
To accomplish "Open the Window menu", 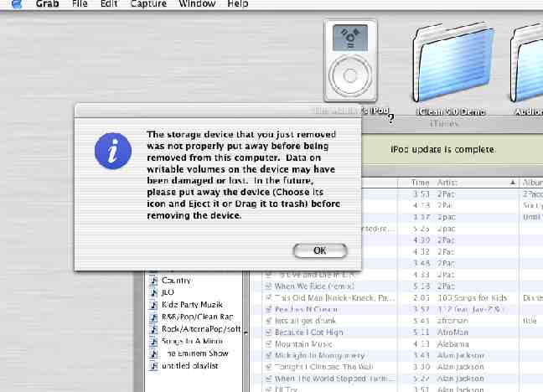I will pos(197,4).
